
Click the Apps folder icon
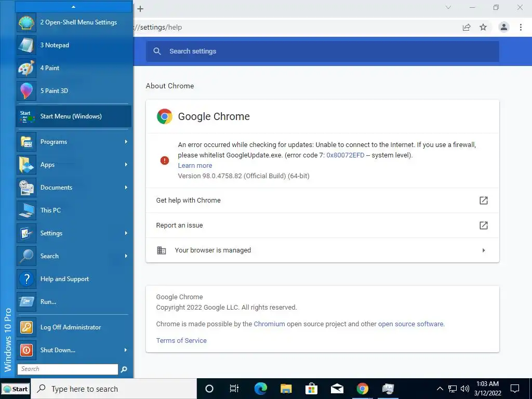coord(26,165)
